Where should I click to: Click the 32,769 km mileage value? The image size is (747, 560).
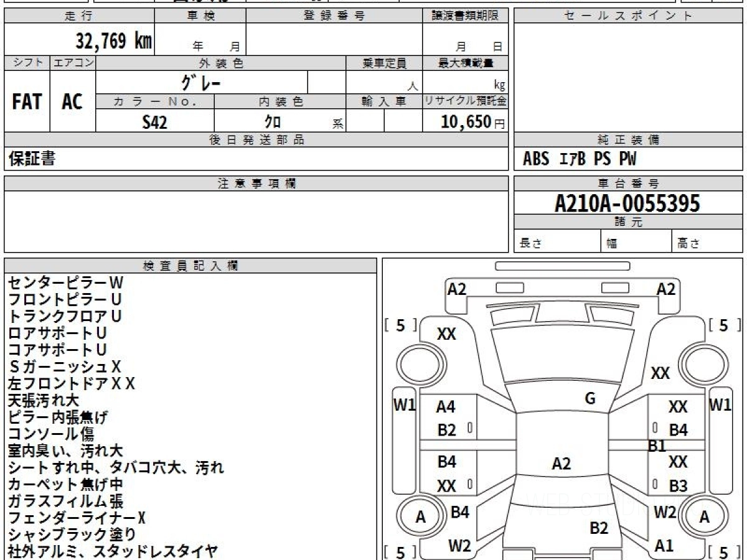point(113,41)
